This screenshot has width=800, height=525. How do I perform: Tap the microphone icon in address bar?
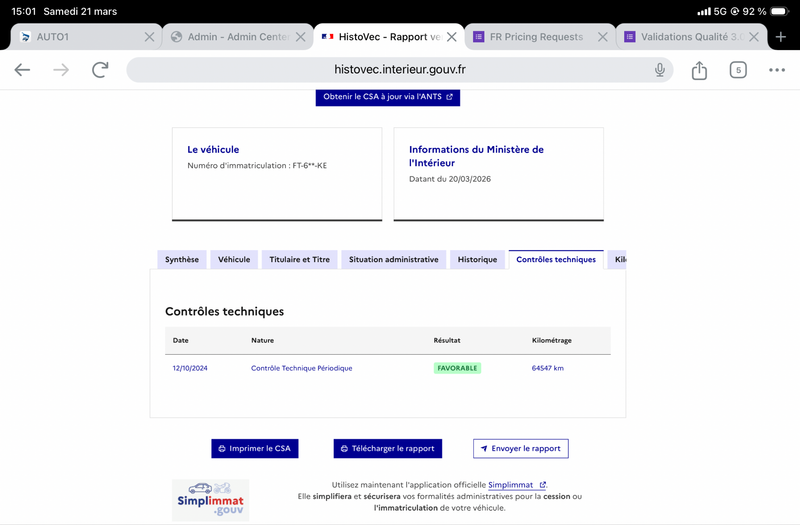(x=660, y=70)
